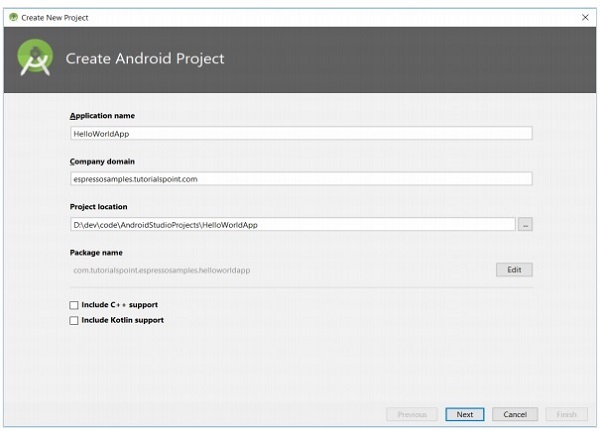Image resolution: width=600 pixels, height=431 pixels.
Task: Browse project location with ellipsis button
Action: pos(526,225)
